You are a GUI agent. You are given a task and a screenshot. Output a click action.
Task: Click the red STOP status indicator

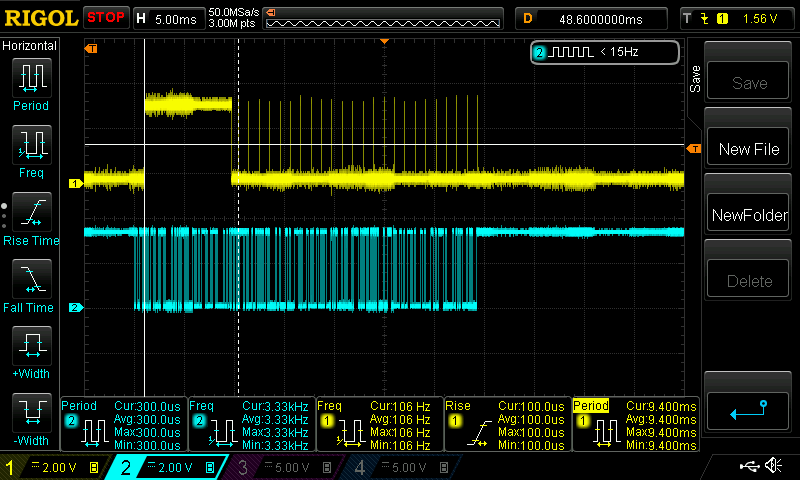tap(106, 17)
